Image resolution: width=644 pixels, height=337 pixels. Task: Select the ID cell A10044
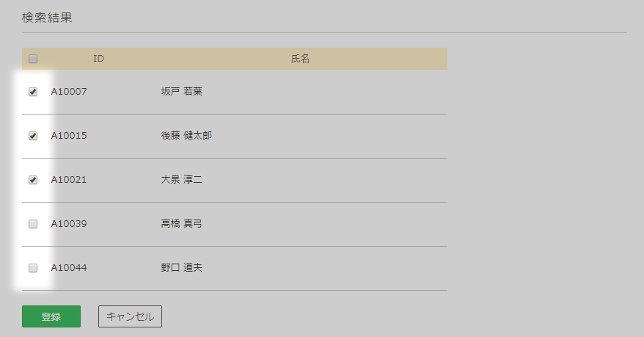pyautogui.click(x=69, y=267)
